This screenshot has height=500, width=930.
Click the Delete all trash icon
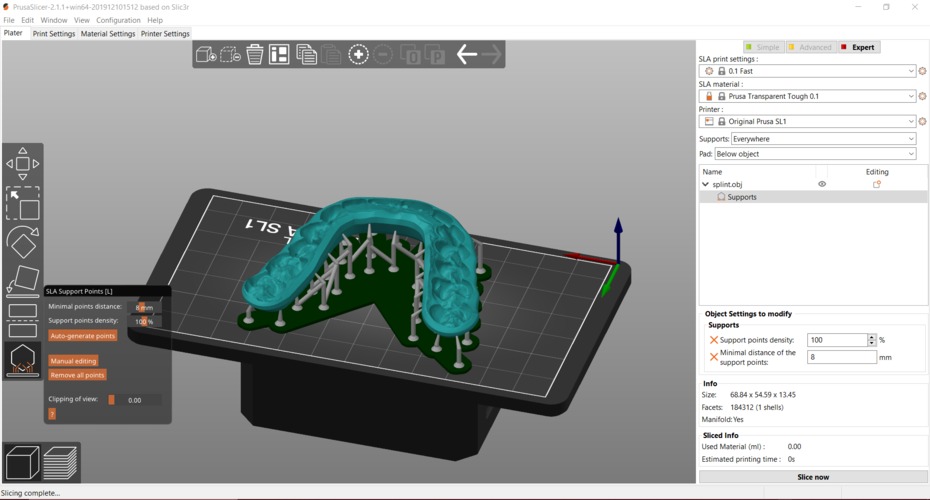(x=255, y=55)
